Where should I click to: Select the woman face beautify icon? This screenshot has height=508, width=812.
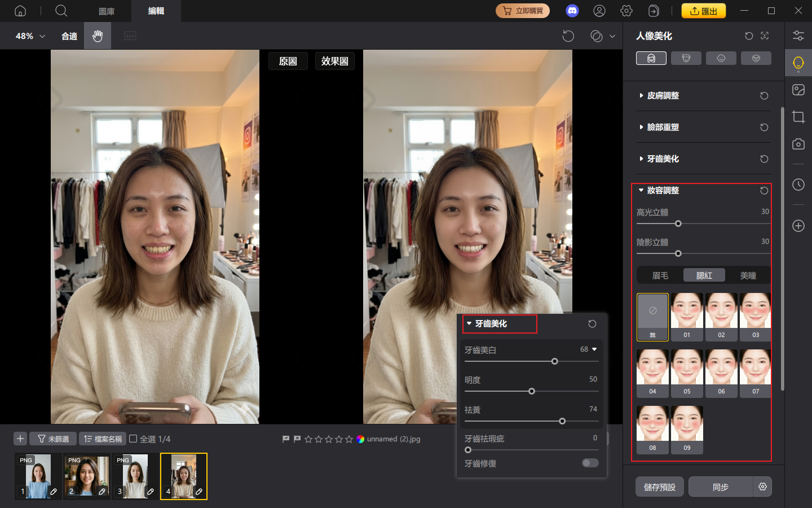pos(651,58)
